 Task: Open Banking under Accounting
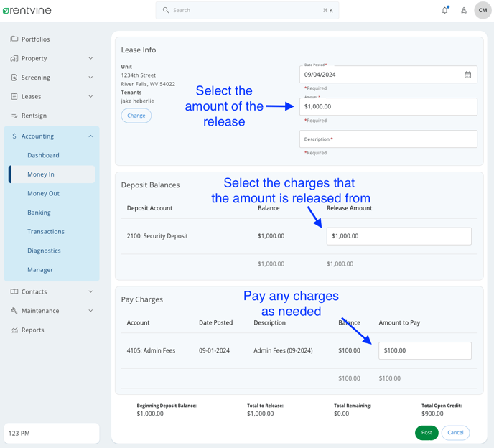39,213
